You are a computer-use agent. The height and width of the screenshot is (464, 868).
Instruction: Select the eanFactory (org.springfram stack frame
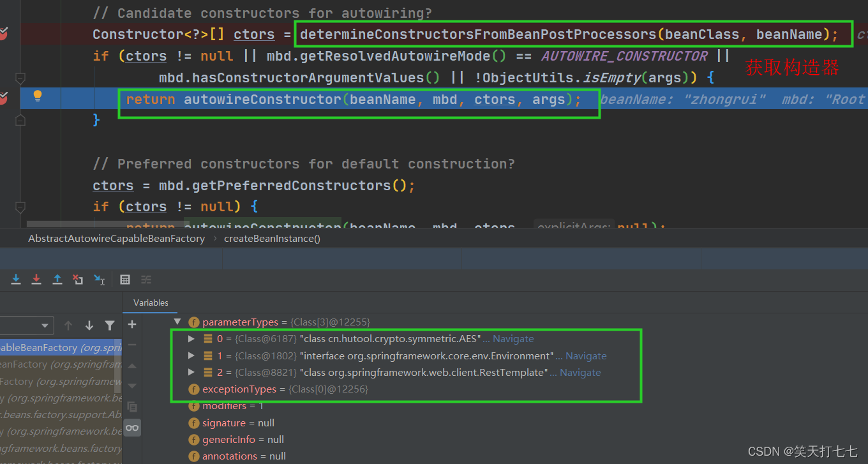point(61,364)
